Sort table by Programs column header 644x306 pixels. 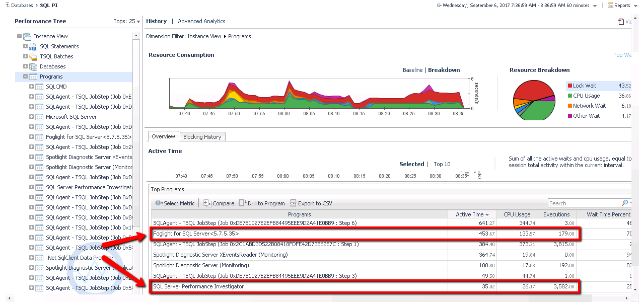[299, 214]
